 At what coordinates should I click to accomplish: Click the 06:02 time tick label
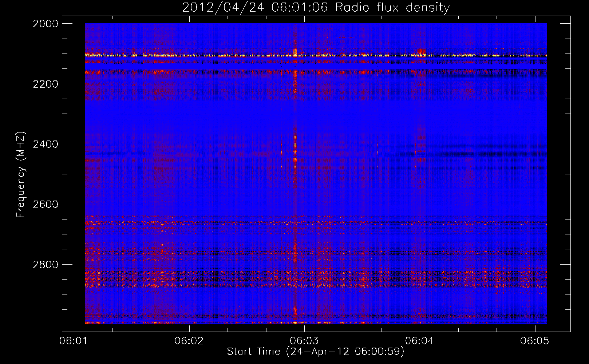tap(189, 341)
